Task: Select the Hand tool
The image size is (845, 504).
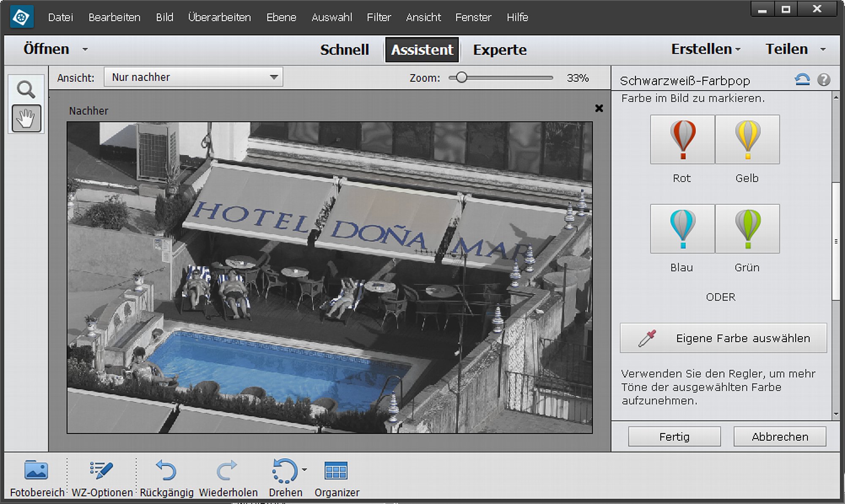Action: click(x=26, y=119)
